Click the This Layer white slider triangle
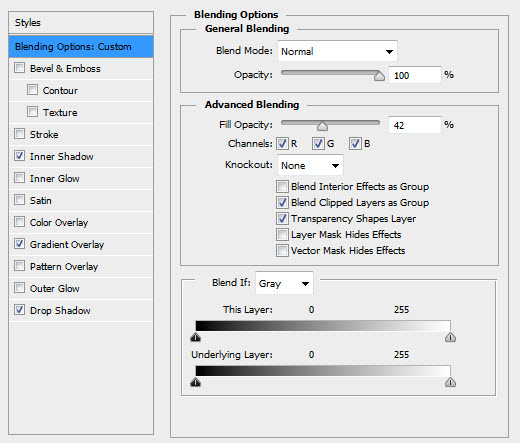Viewport: 520px width, 443px height. (x=450, y=337)
